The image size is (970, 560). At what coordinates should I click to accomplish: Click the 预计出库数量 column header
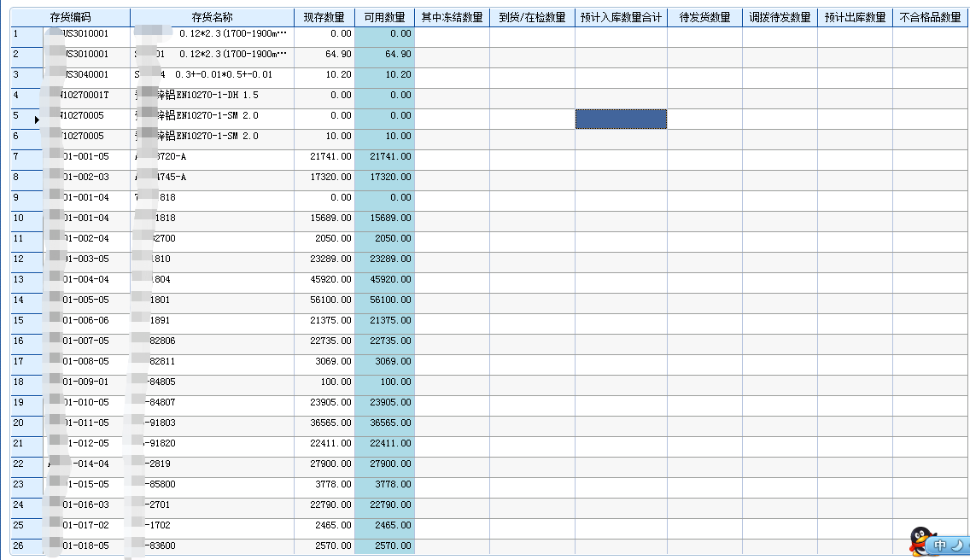pyautogui.click(x=855, y=17)
